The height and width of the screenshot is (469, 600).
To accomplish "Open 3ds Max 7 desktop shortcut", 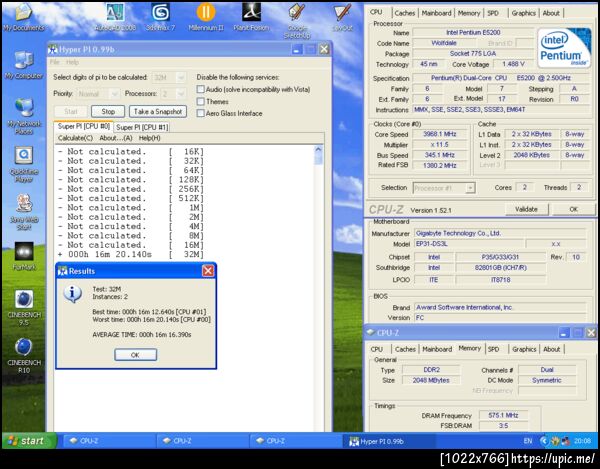I will [160, 16].
